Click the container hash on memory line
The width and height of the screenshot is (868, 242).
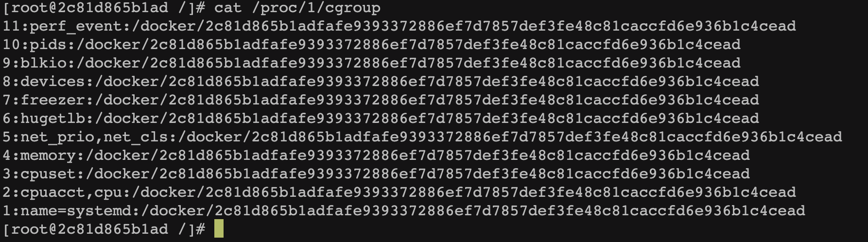click(454, 156)
